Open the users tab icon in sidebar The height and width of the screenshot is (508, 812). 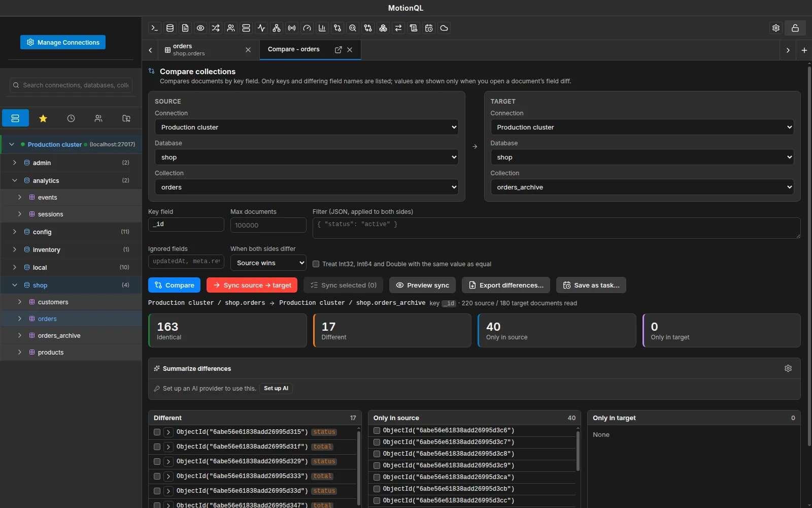(98, 118)
